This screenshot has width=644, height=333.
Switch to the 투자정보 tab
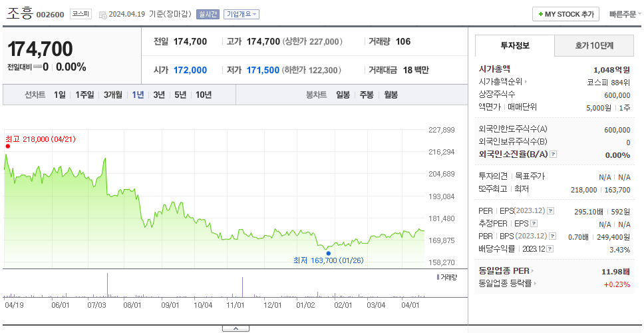point(515,46)
